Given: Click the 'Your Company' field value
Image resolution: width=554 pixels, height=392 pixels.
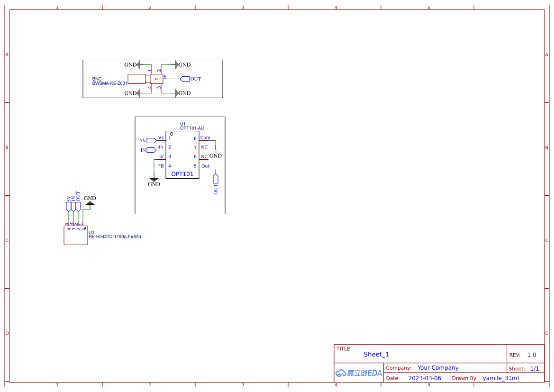Looking at the screenshot, I should (438, 368).
